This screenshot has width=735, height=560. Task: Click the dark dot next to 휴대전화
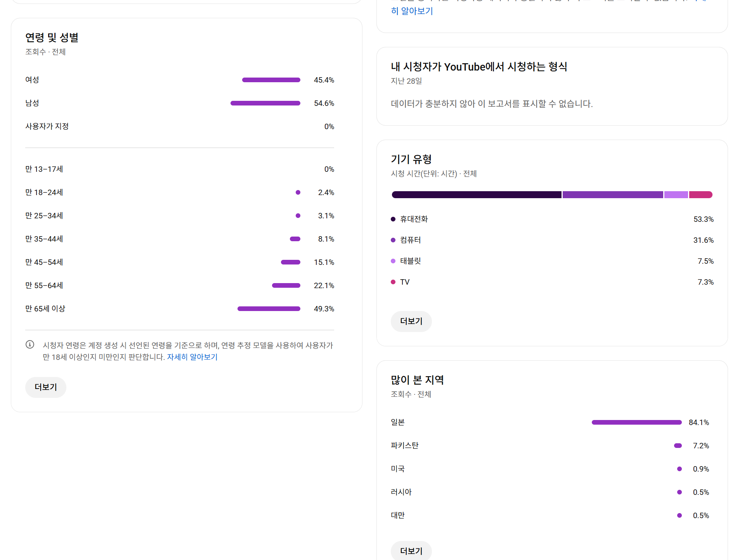click(x=393, y=219)
